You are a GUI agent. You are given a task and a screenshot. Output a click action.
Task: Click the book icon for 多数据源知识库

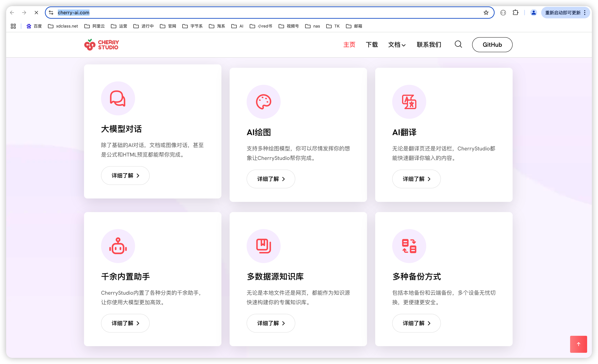click(263, 246)
